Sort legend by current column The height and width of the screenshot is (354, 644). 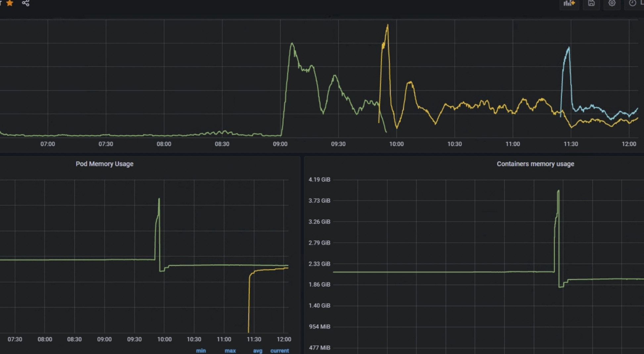[x=280, y=350]
